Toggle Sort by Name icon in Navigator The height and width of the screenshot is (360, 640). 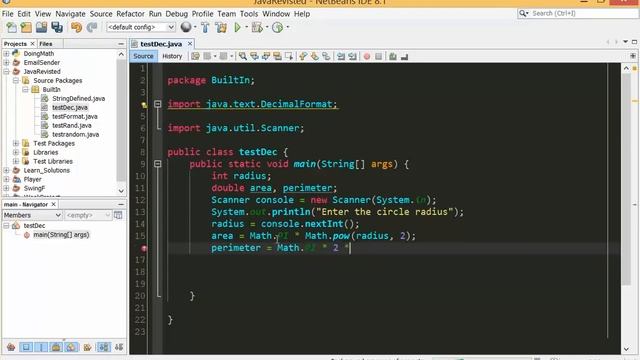coord(103,347)
